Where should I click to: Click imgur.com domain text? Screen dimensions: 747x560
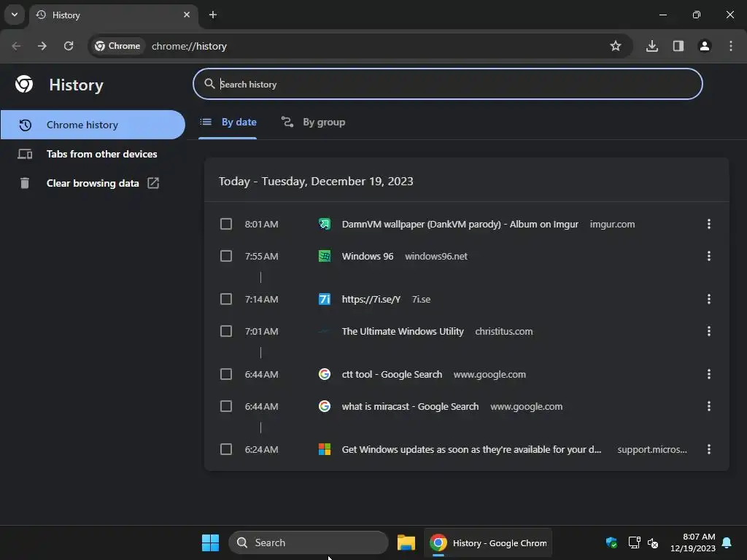coord(612,225)
